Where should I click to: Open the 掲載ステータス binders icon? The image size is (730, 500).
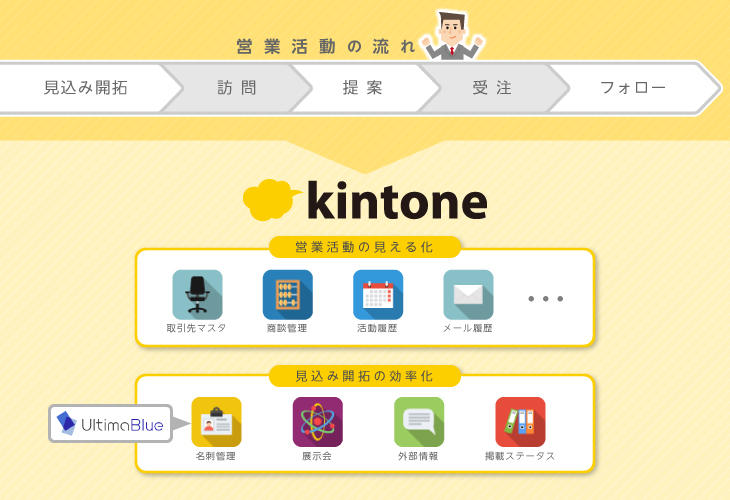pos(520,422)
